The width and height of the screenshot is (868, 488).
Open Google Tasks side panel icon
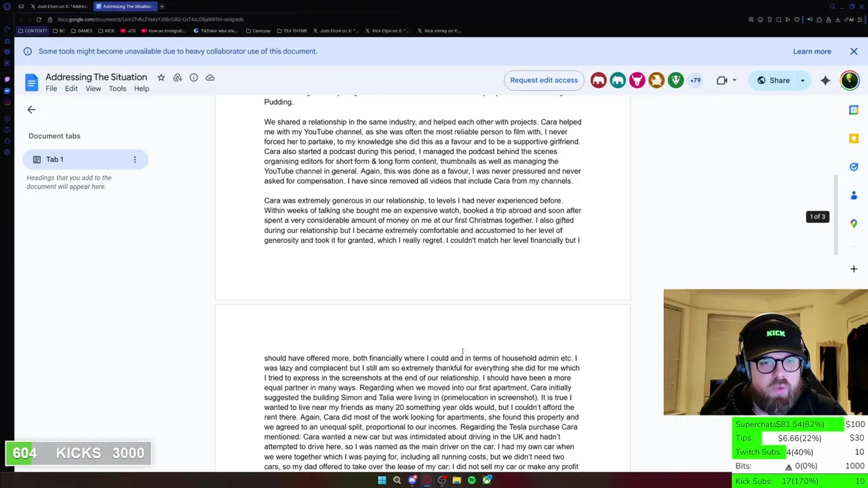pos(854,167)
